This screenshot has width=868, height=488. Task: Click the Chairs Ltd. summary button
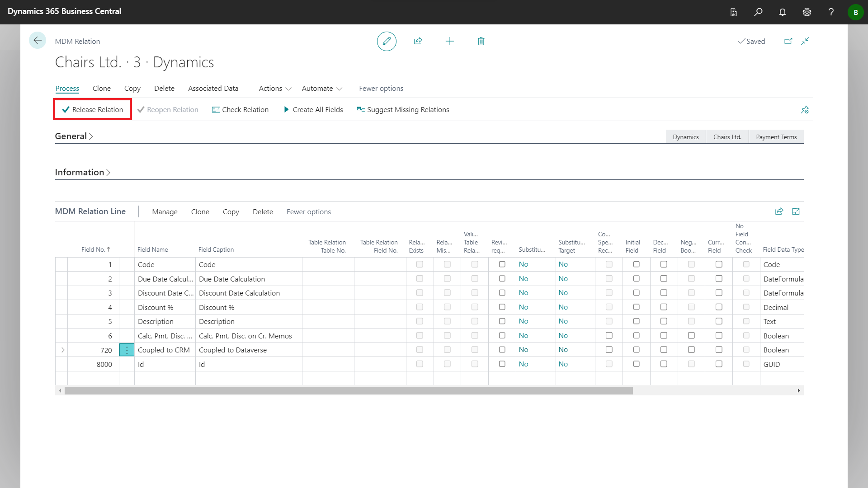tap(727, 137)
